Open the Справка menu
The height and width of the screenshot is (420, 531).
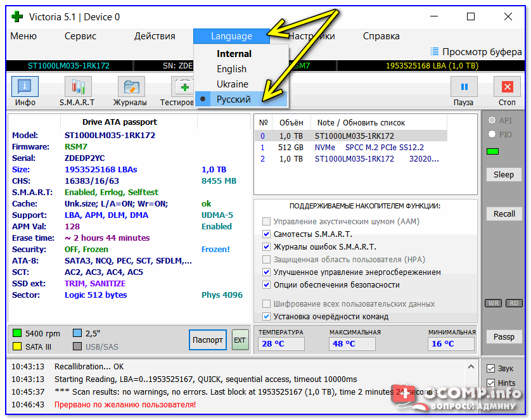[x=381, y=36]
